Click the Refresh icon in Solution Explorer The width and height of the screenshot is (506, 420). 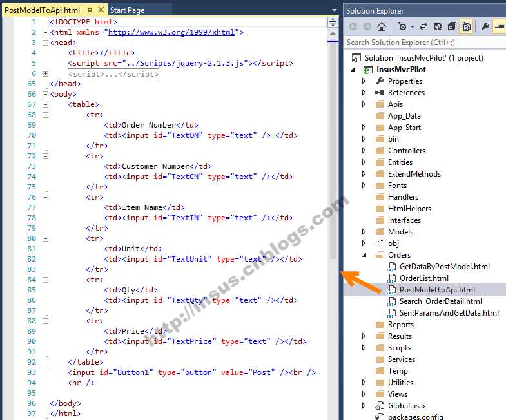438,26
